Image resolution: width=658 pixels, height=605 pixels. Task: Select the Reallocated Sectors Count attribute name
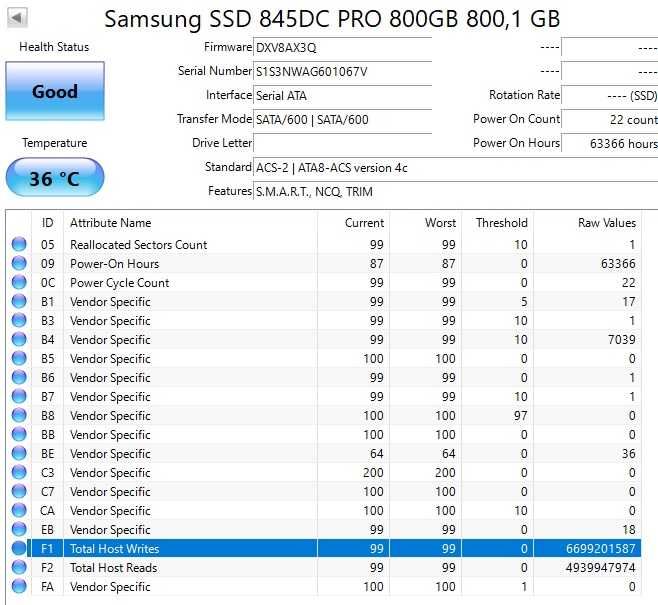138,245
